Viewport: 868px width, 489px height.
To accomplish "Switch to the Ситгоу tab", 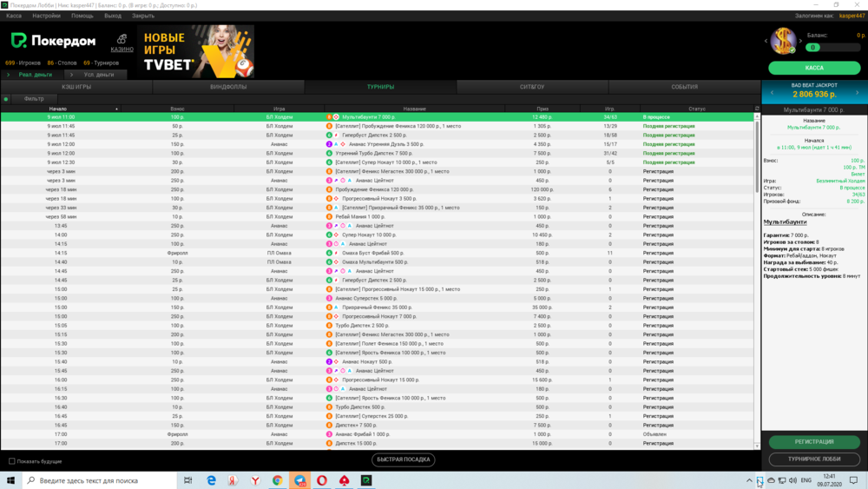I will pos(532,86).
